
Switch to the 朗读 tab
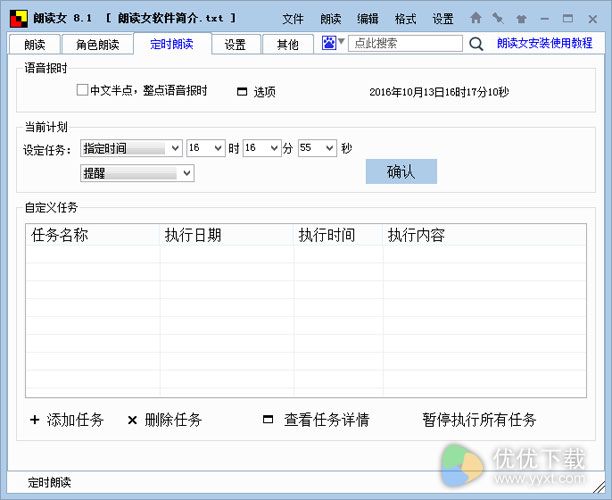(34, 44)
